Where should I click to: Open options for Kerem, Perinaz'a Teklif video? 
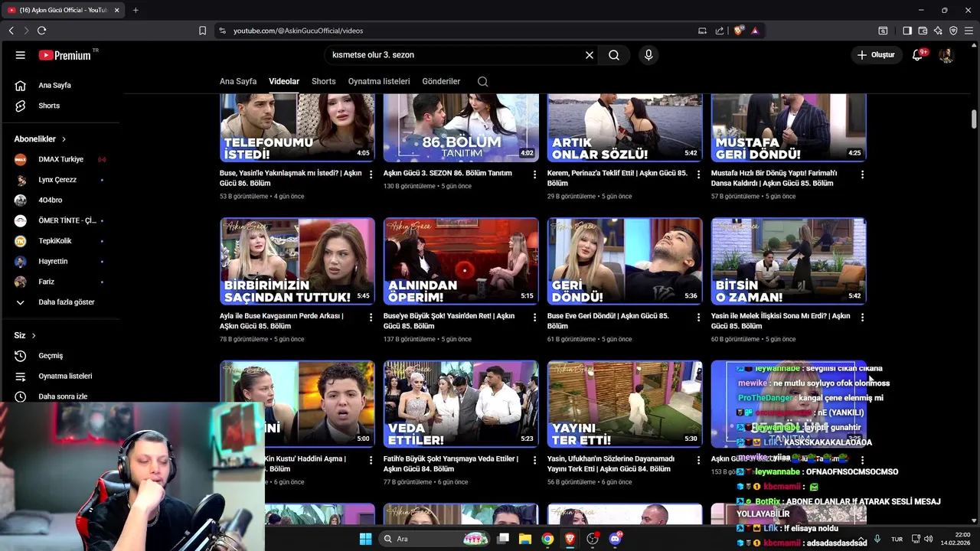(698, 174)
